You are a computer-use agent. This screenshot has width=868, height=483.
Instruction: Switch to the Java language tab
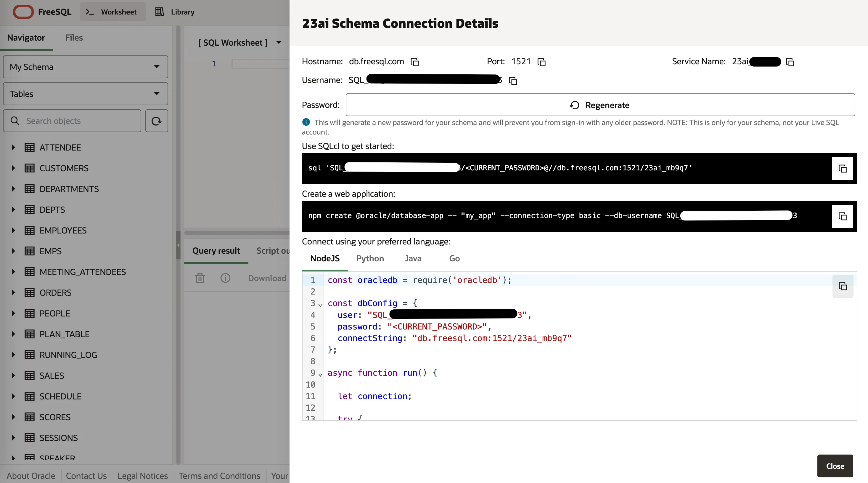point(413,258)
